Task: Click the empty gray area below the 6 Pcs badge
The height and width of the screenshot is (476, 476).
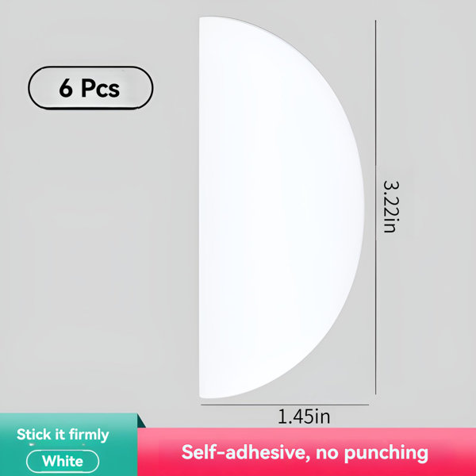Action: point(91,243)
